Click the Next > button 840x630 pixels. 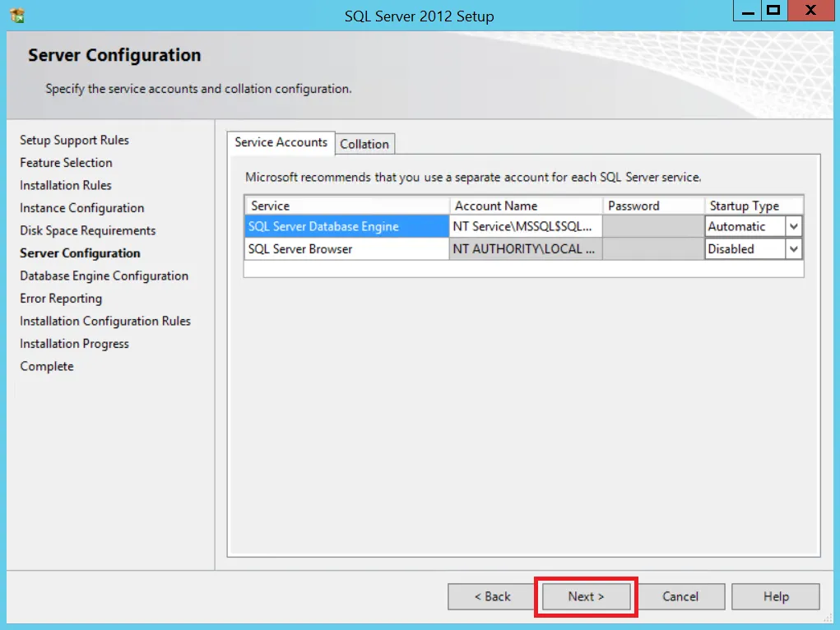[x=586, y=596]
